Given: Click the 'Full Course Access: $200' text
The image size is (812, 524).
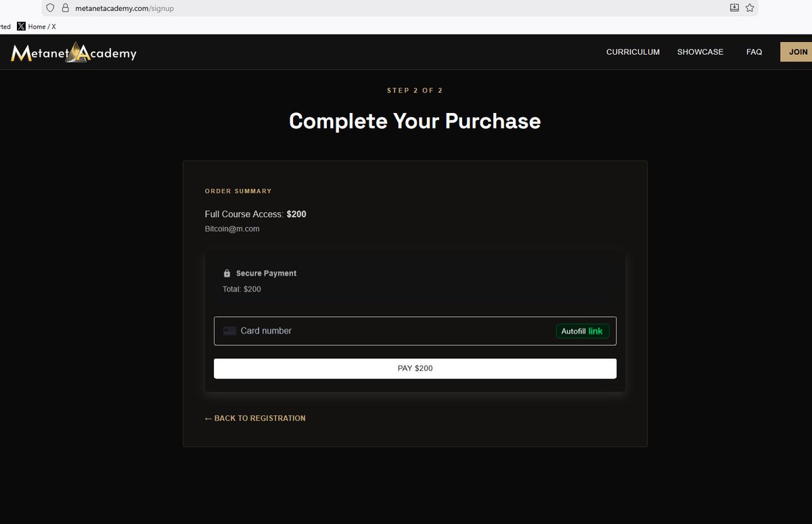Looking at the screenshot, I should (x=255, y=214).
